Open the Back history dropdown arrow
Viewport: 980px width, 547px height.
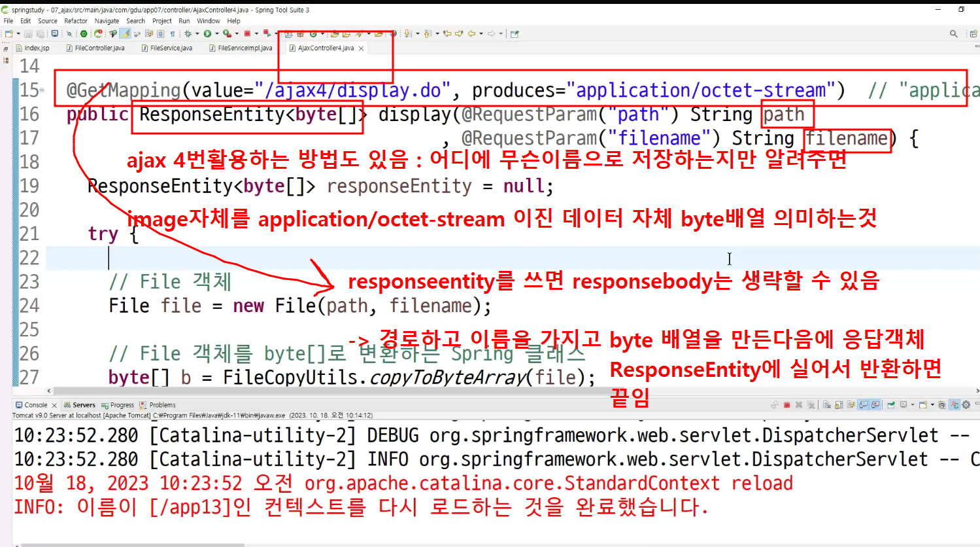481,33
